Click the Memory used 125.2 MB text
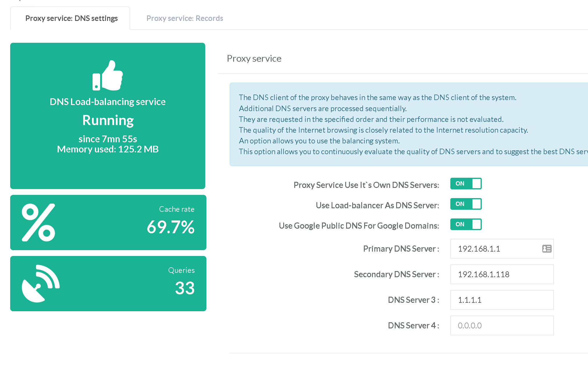This screenshot has width=588, height=379. [x=108, y=149]
